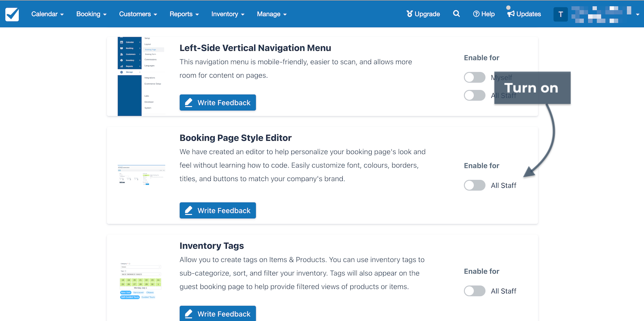Click the Inventory Tags preview thumbnail
Viewport: 644px width, 321px height.
(x=140, y=280)
